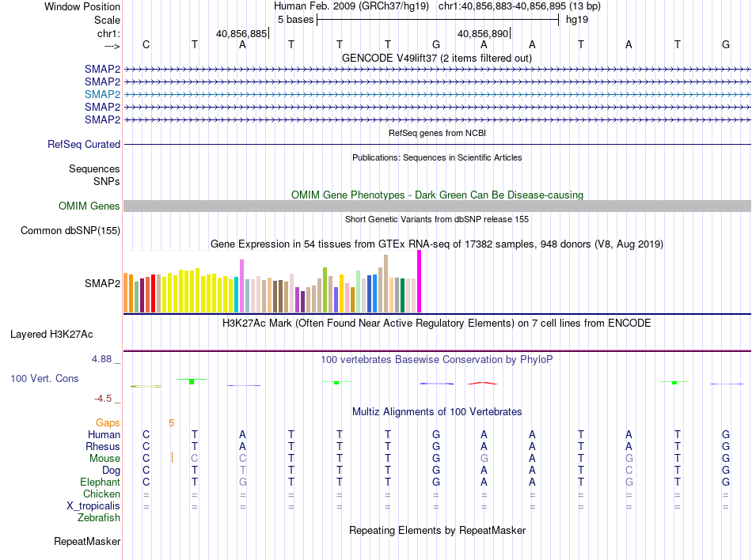
Task: Click the '5 bases' scale bar text
Action: point(295,20)
